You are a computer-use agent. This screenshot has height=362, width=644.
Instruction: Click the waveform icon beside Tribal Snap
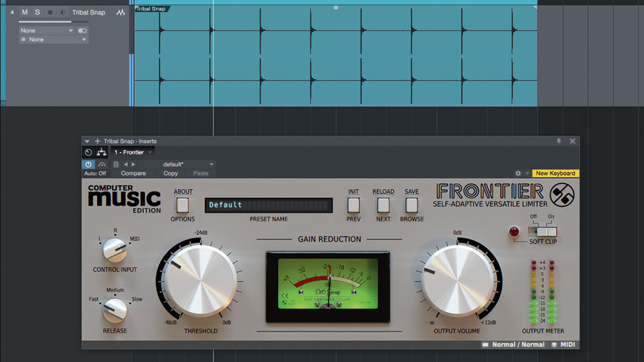(x=120, y=12)
